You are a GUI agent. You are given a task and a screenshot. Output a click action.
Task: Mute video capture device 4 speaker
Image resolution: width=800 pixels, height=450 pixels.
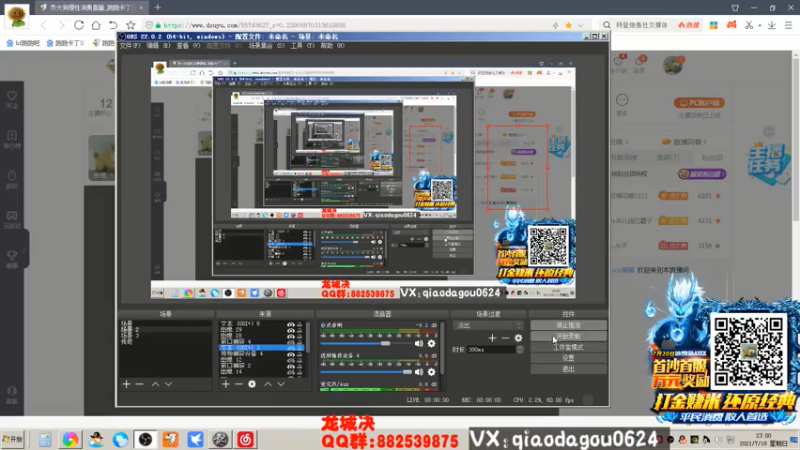(419, 372)
